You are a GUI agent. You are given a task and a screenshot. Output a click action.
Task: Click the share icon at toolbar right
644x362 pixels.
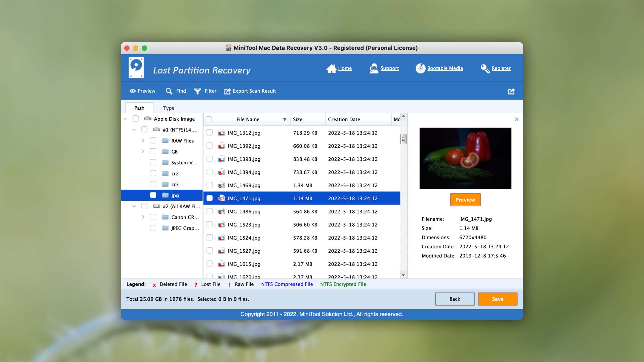[511, 91]
